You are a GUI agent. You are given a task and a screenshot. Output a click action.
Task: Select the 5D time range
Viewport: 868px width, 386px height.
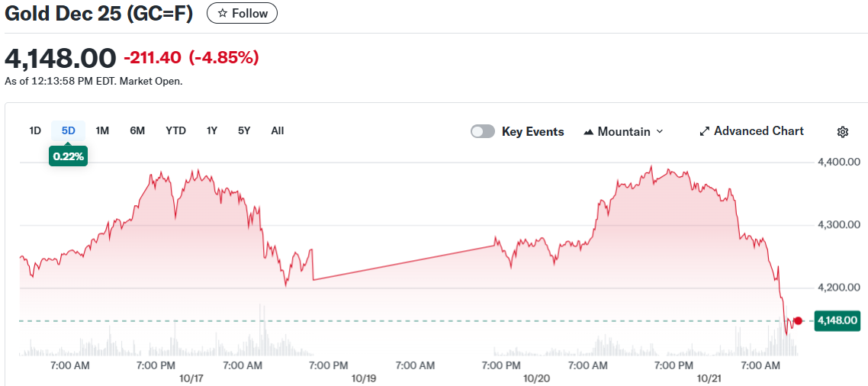click(69, 130)
